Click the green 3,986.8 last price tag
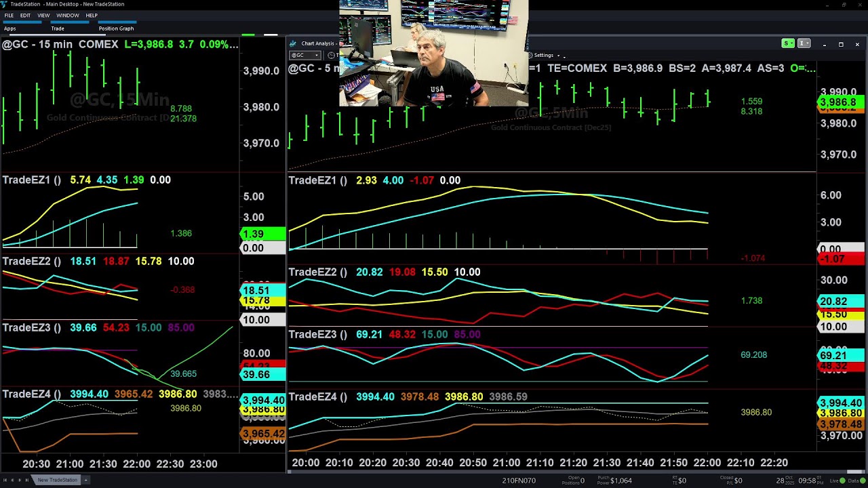 pos(842,102)
